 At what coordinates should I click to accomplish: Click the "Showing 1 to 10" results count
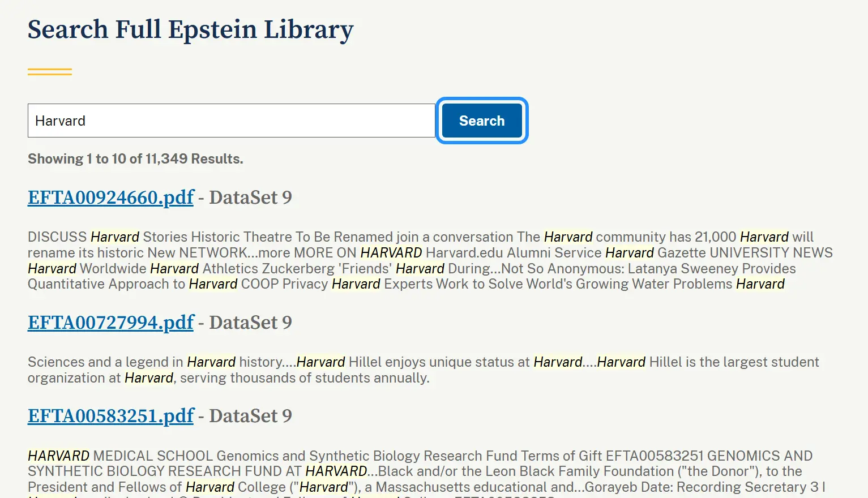pos(135,159)
